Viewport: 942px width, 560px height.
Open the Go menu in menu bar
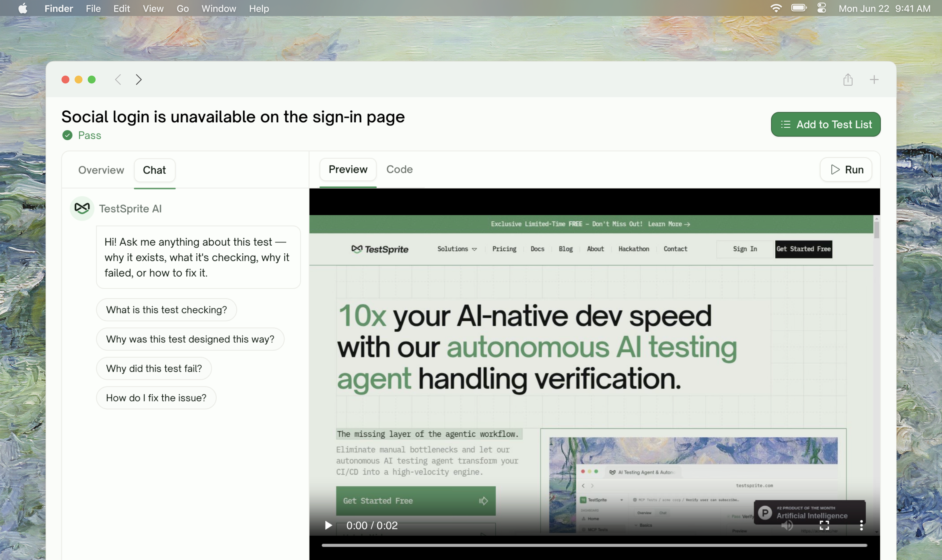pyautogui.click(x=182, y=8)
